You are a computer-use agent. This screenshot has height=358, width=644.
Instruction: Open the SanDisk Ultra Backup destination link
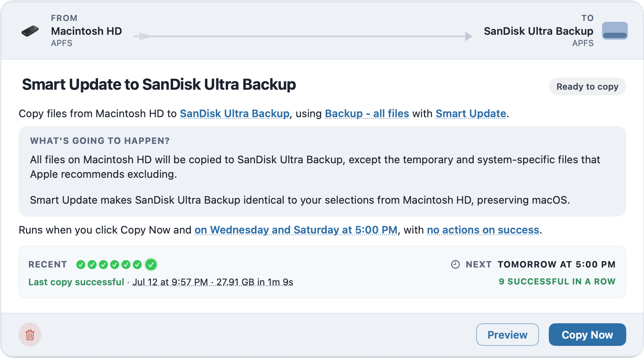[234, 114]
